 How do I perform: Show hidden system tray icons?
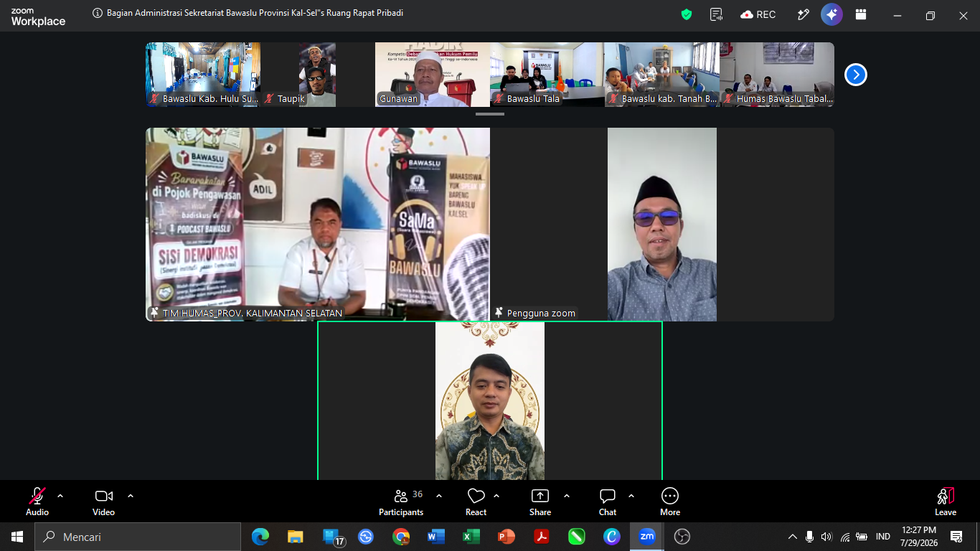tap(793, 537)
